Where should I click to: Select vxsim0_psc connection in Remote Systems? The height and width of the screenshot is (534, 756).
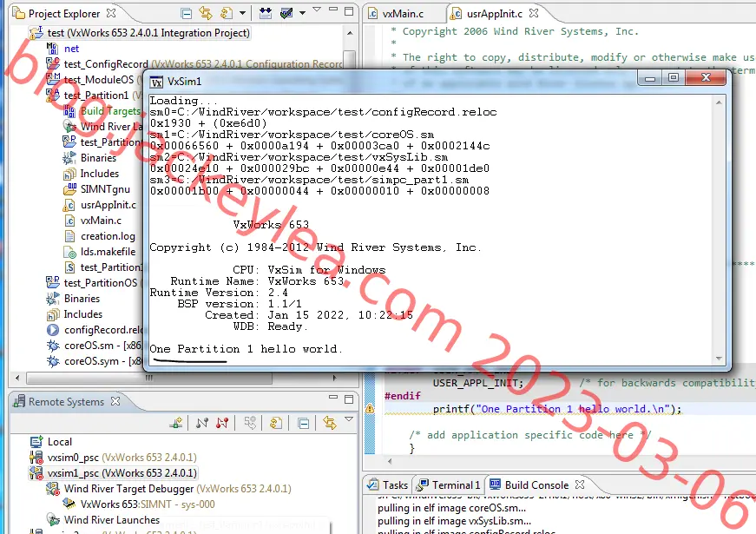point(73,458)
